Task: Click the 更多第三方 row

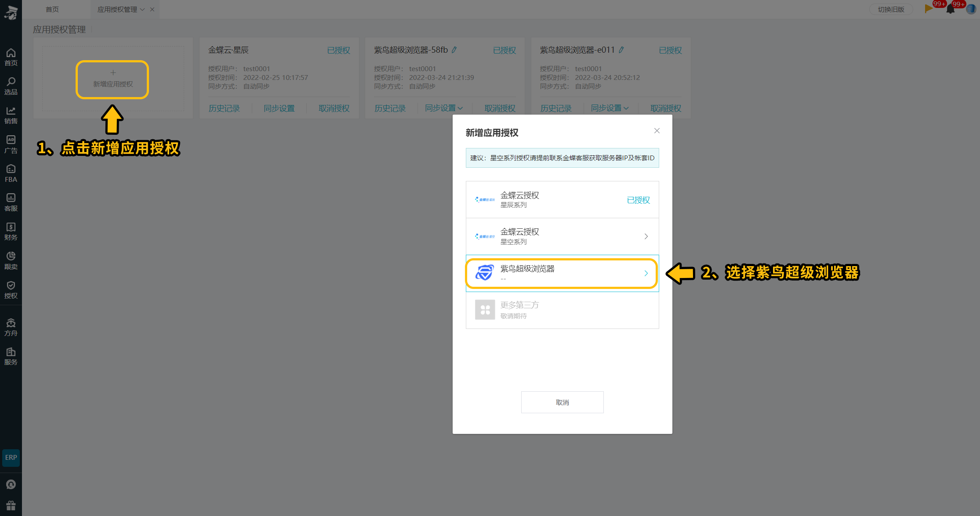Action: click(563, 310)
